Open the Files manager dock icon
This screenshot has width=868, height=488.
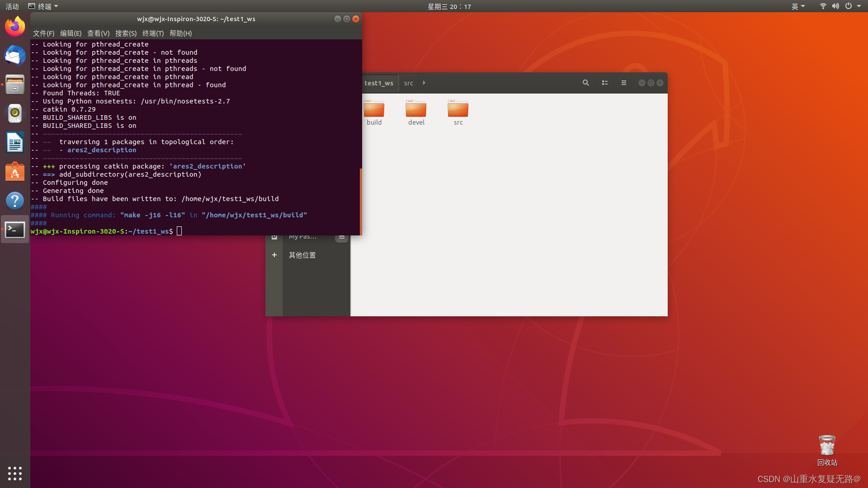(15, 84)
